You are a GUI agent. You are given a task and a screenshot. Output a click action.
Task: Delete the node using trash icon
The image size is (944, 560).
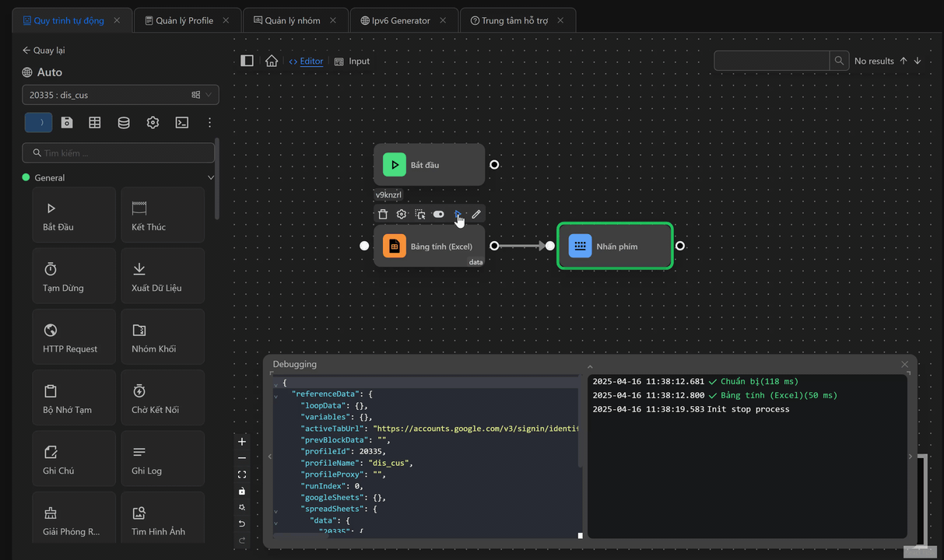(383, 215)
